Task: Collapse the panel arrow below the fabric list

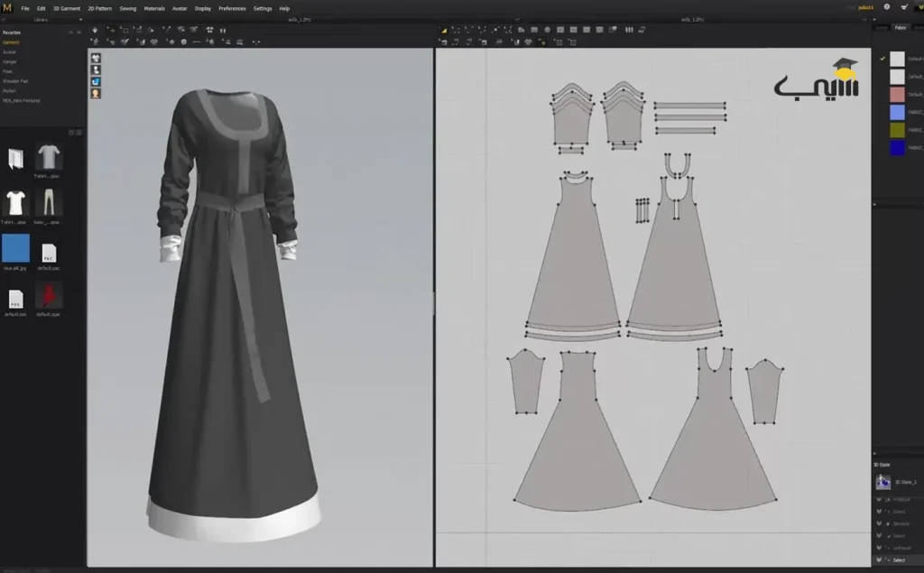Action: click(874, 205)
